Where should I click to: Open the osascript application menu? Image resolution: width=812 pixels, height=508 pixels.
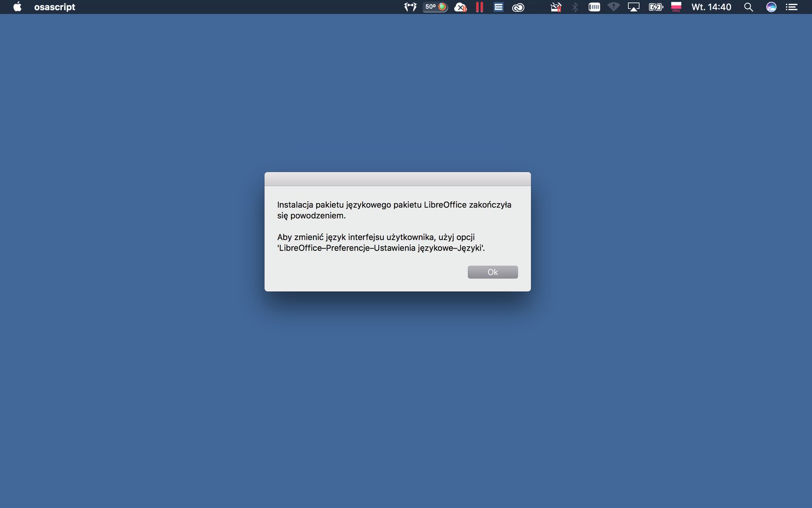click(55, 7)
